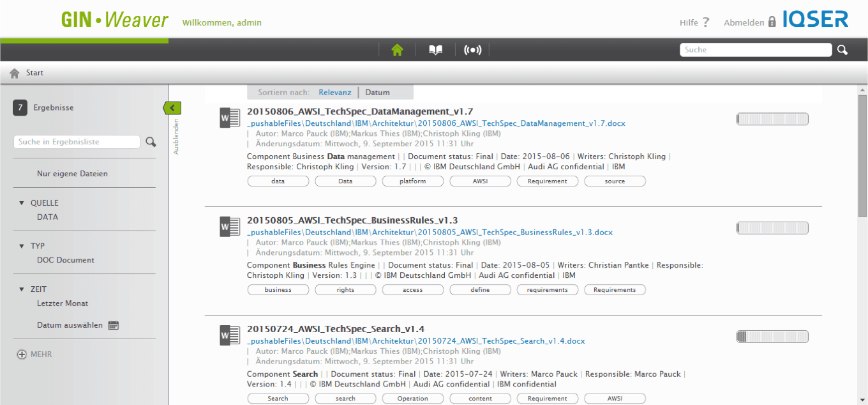Select Letzter Monat time filter
This screenshot has height=405, width=868.
pyautogui.click(x=63, y=303)
